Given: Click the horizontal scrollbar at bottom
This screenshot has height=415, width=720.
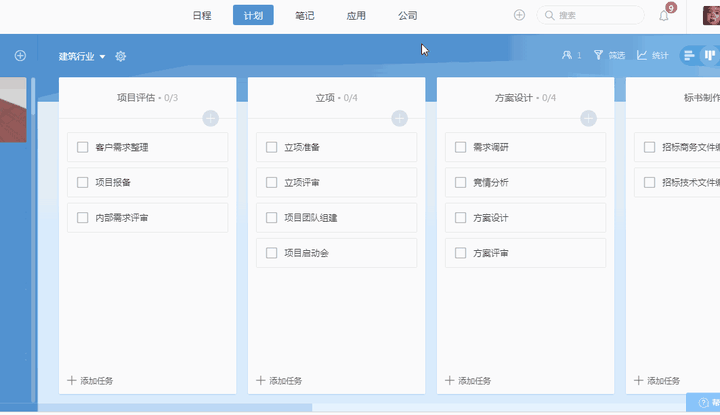Looking at the screenshot, I should [174, 408].
